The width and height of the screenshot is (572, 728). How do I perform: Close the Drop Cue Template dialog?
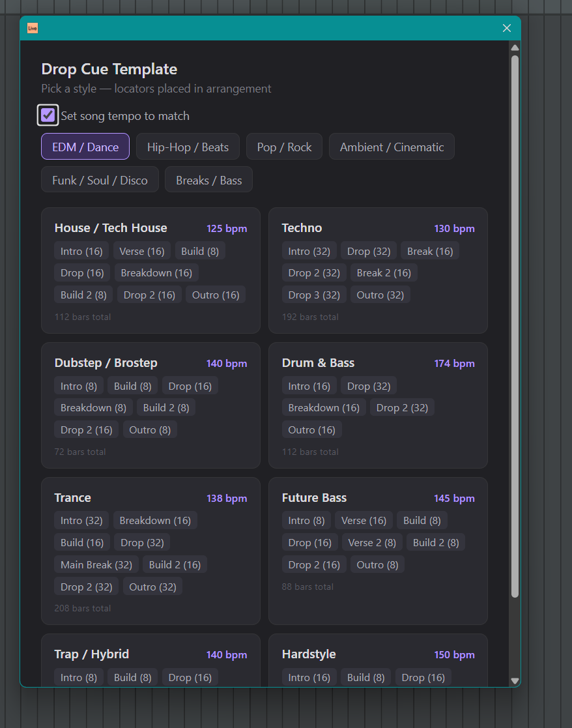tap(507, 28)
